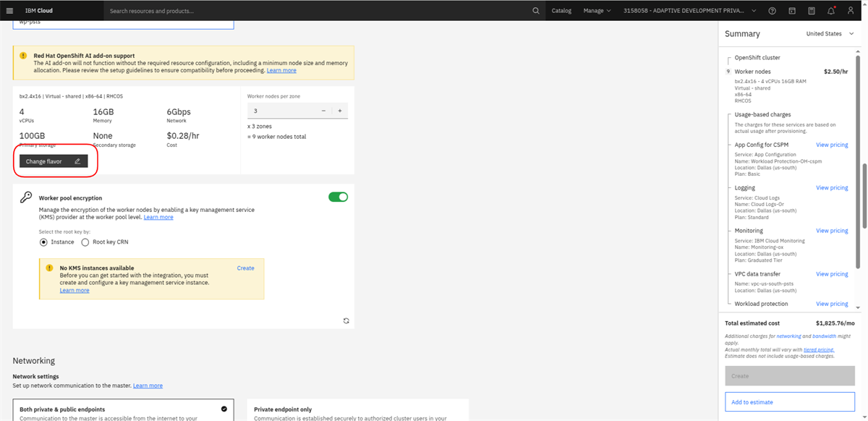Open the Catalog menu item
Viewport: 868px width, 421px height.
pos(561,11)
